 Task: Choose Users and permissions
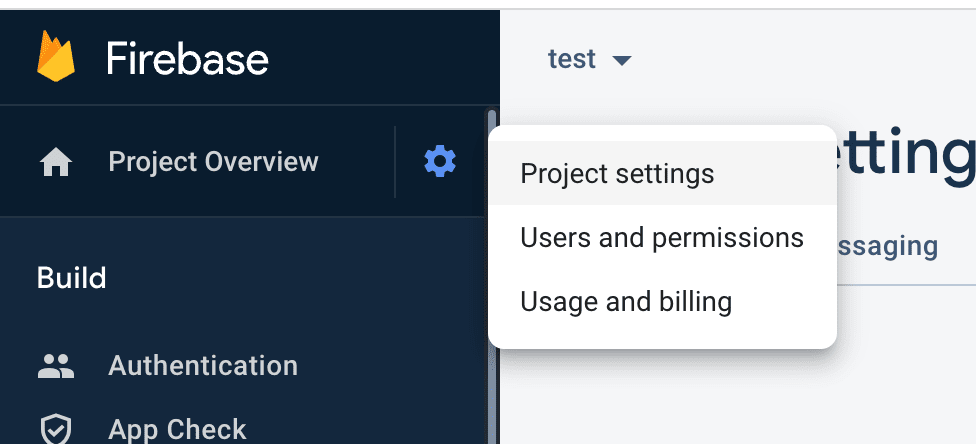662,237
